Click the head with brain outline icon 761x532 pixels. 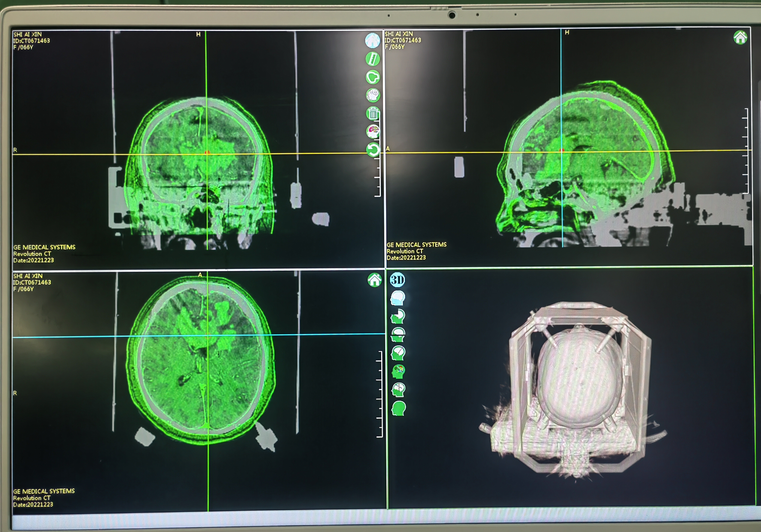(x=373, y=95)
